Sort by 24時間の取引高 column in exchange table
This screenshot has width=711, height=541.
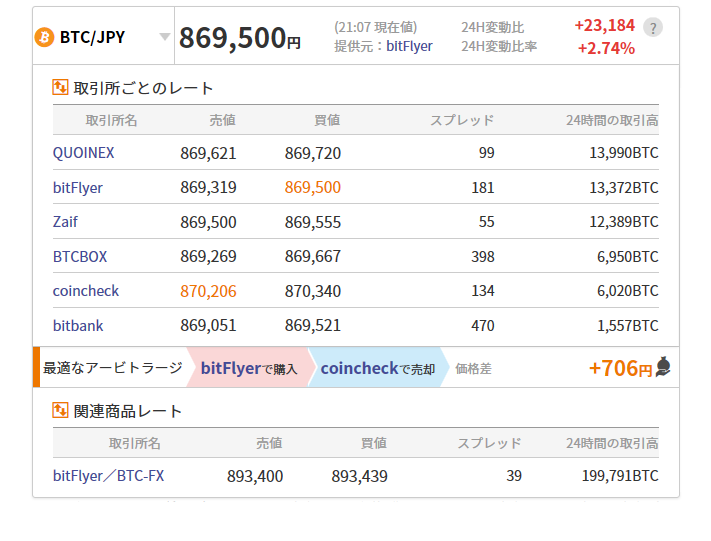611,120
